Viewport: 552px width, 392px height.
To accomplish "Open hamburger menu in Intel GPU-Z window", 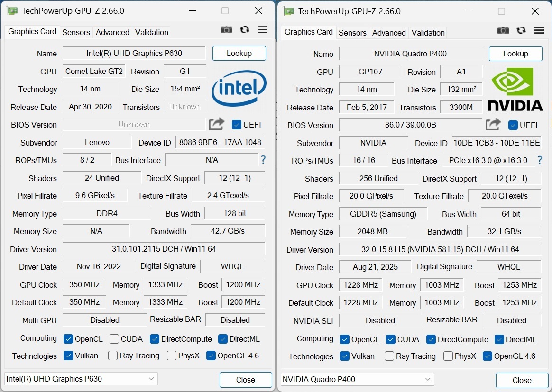I will [263, 30].
